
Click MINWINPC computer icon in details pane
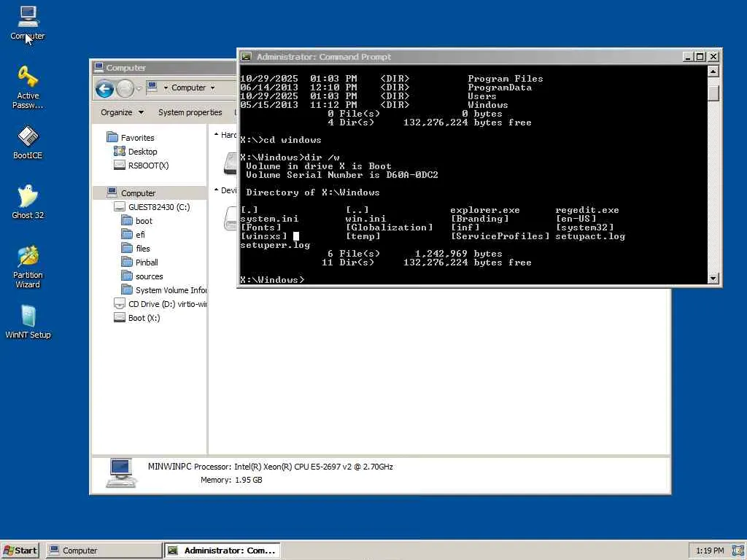pos(121,472)
